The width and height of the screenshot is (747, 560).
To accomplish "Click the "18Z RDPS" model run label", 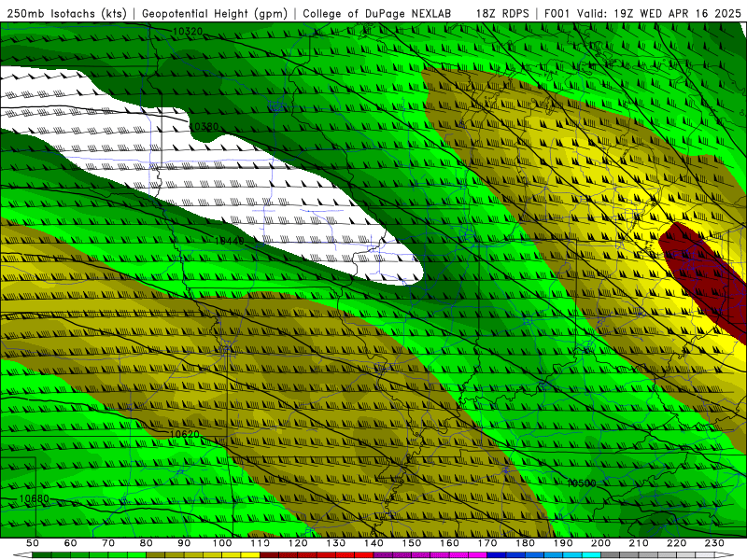I will click(502, 14).
